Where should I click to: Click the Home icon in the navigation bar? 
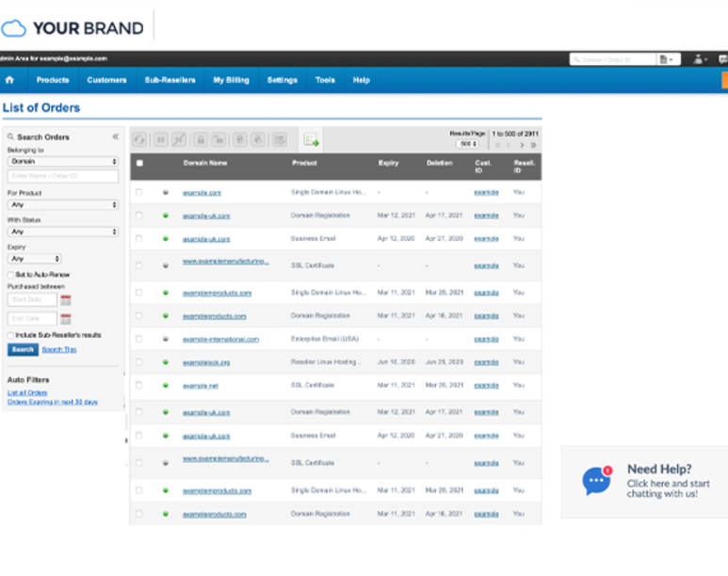(9, 80)
